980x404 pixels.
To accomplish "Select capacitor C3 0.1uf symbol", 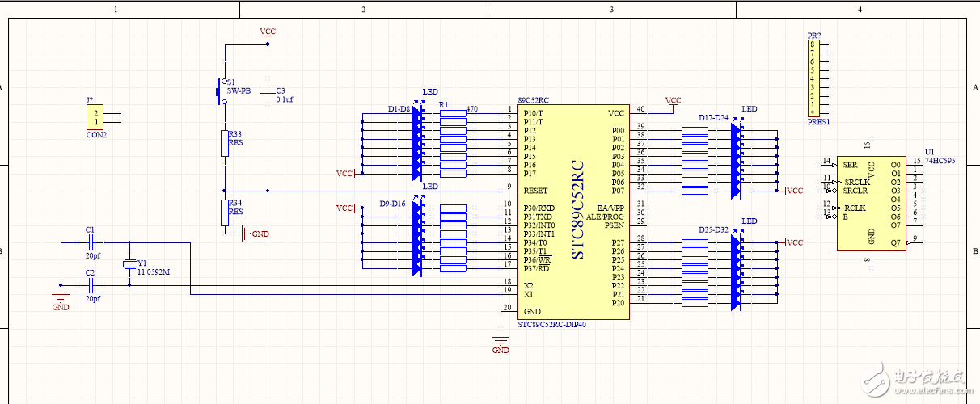I will (268, 93).
